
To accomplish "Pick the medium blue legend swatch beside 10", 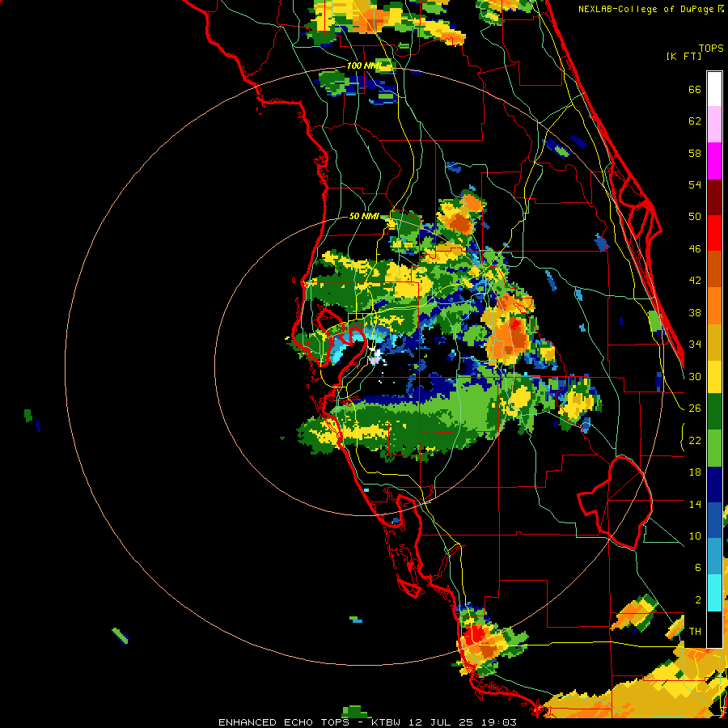I will click(714, 520).
